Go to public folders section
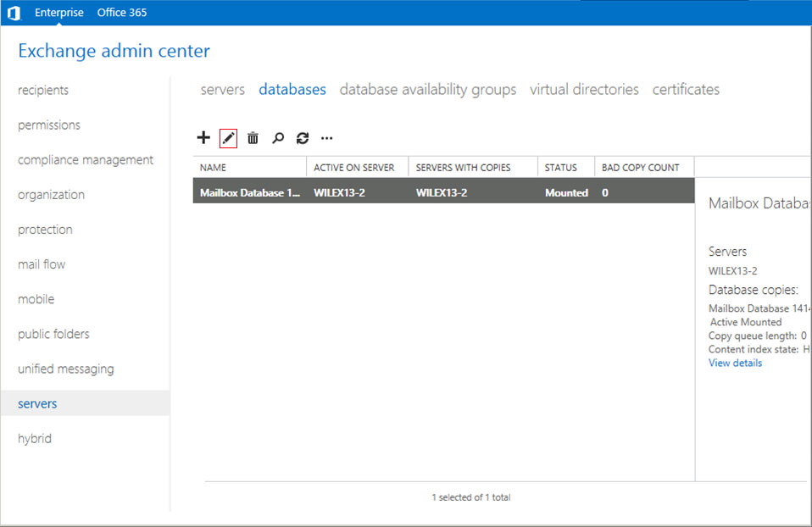The width and height of the screenshot is (812, 527). click(x=53, y=334)
